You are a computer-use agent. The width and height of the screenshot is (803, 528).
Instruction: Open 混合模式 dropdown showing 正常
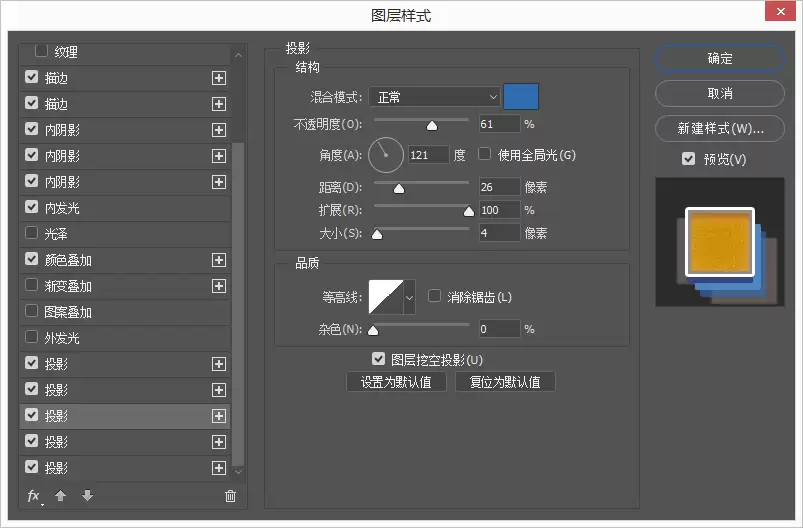(x=434, y=97)
